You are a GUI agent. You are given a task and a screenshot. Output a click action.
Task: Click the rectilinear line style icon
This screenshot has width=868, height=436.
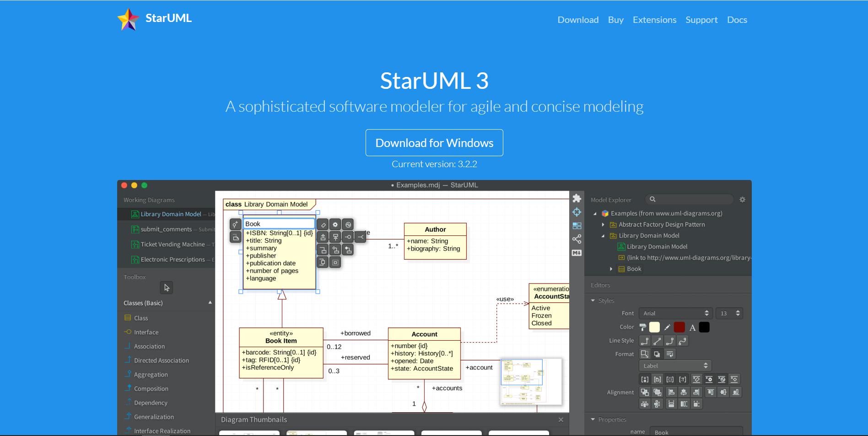point(644,341)
